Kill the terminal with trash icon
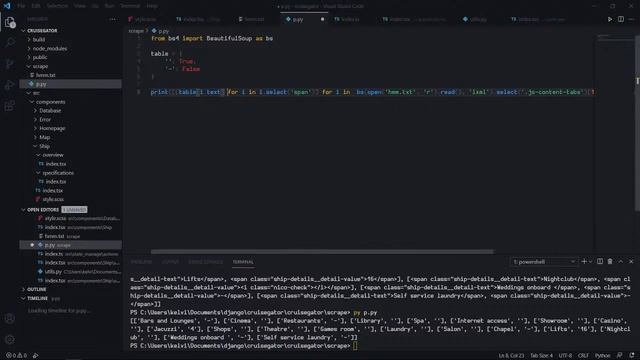640x360 pixels. [x=610, y=262]
